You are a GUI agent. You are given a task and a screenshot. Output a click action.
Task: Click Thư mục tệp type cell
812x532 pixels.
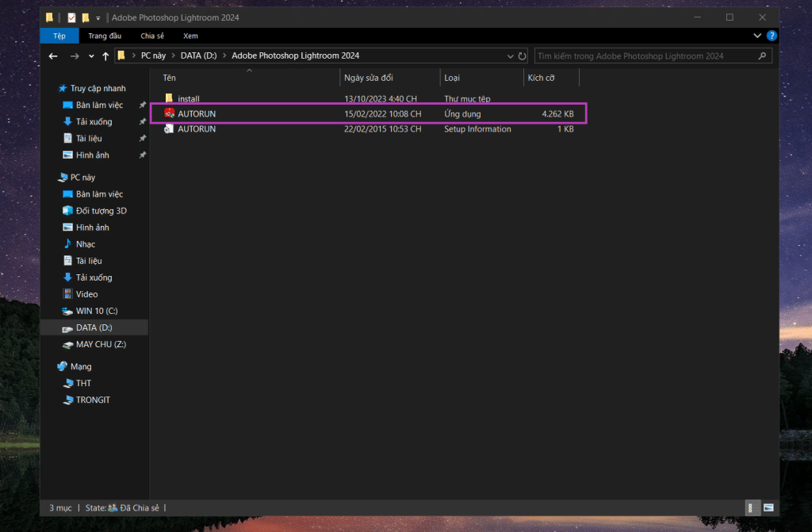coord(467,98)
